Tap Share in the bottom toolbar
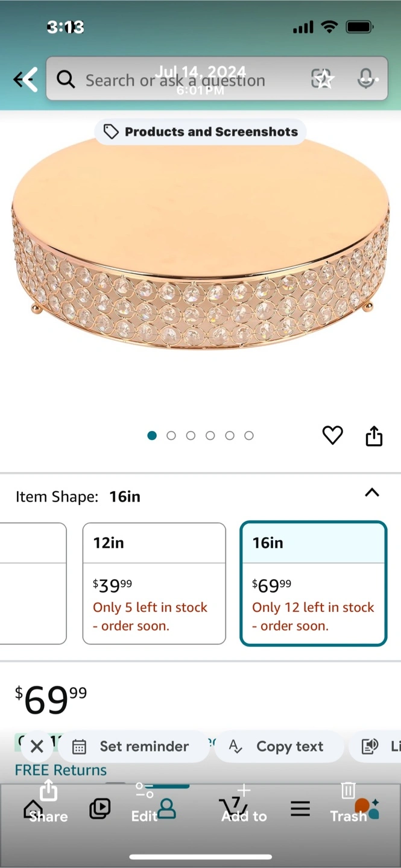This screenshot has height=868, width=401. 48,803
